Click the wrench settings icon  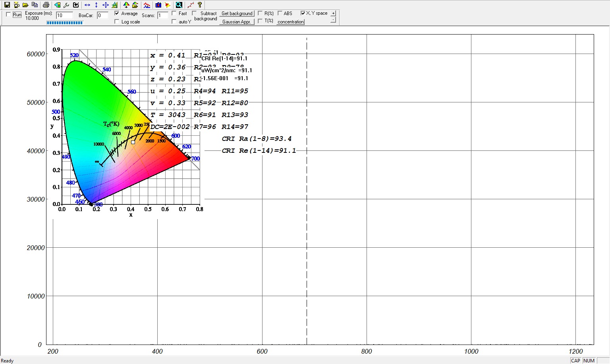point(66,5)
